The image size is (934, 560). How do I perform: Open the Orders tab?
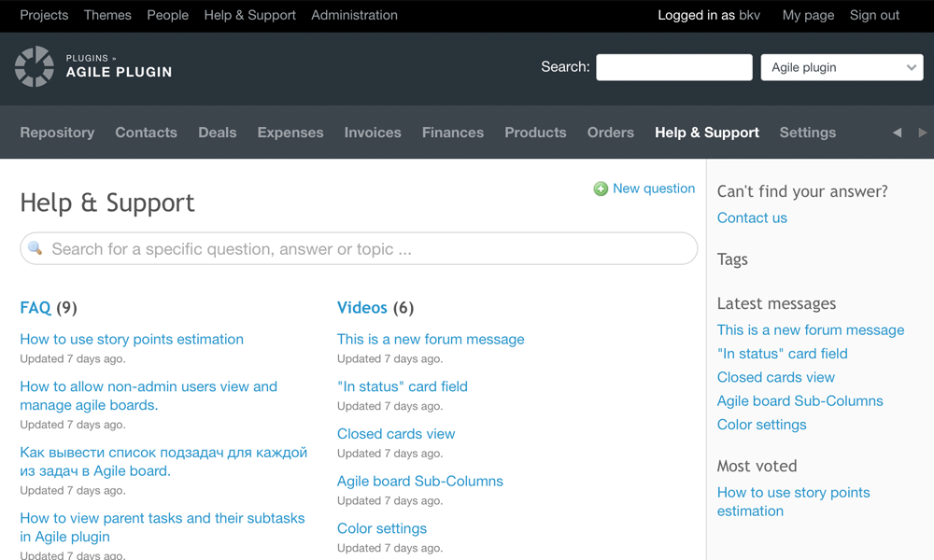pyautogui.click(x=611, y=133)
